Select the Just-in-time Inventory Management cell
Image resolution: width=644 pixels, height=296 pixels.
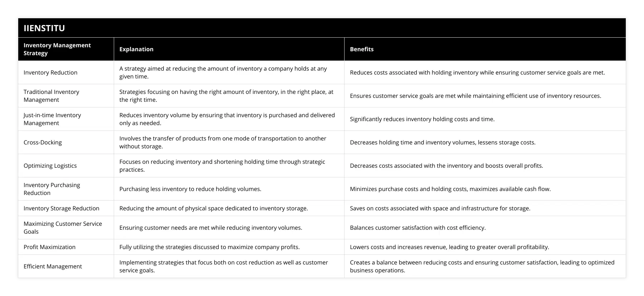(52, 119)
